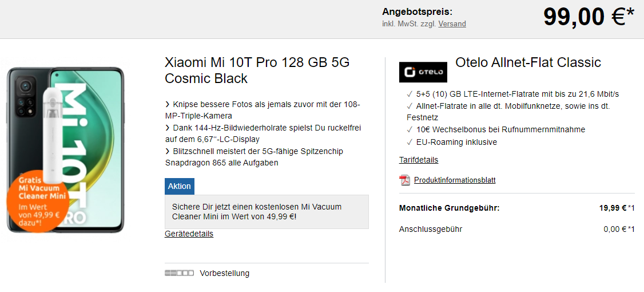Screen dimensions: 644x292
Task: Click the chevron before the 144-Hz bullet
Action: point(167,128)
